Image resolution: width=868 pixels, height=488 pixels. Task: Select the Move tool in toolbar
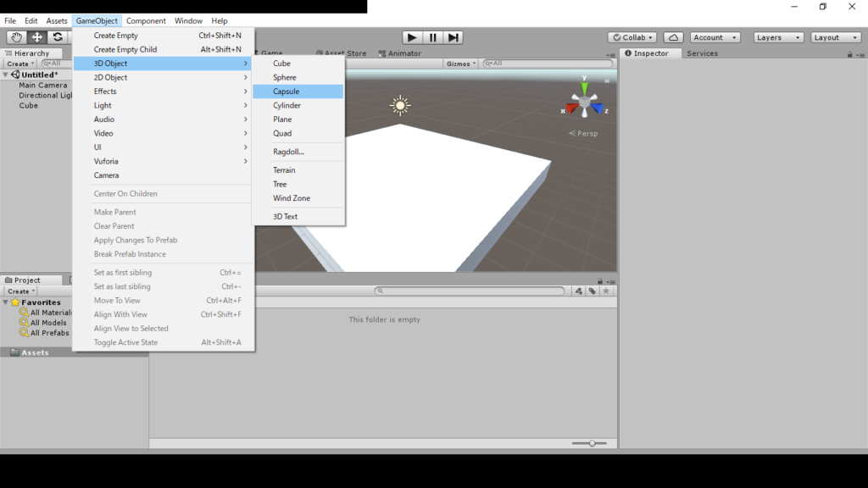pyautogui.click(x=37, y=37)
